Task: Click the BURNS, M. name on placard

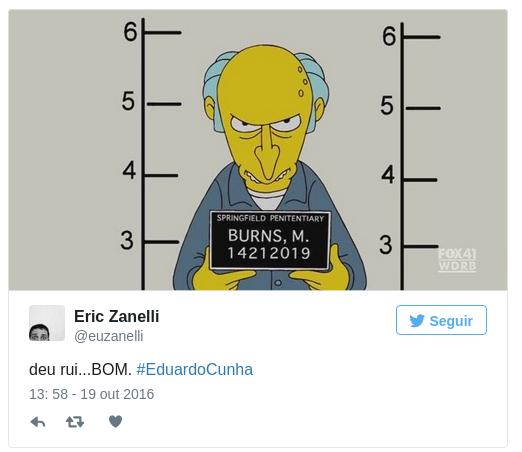Action: tap(268, 236)
